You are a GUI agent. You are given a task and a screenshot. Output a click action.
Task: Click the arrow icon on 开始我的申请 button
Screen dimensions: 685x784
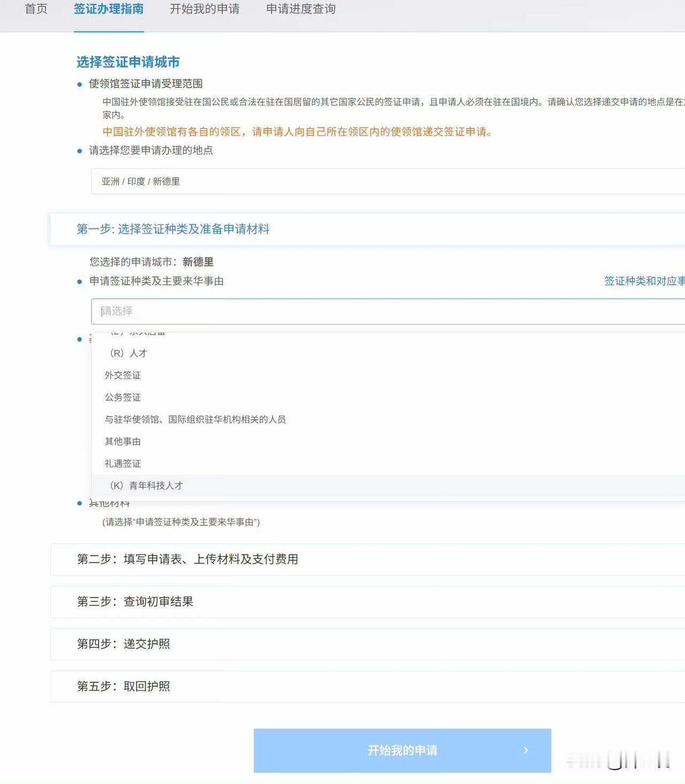click(526, 750)
